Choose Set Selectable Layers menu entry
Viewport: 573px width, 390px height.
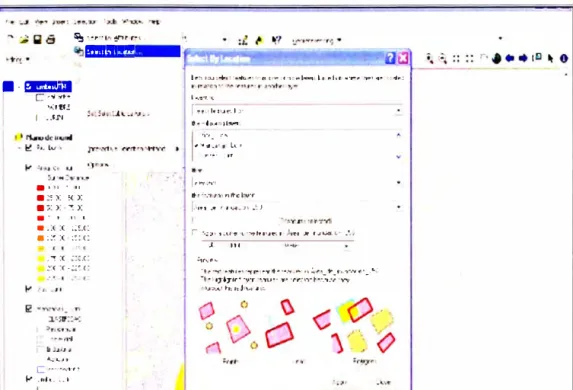click(118, 114)
